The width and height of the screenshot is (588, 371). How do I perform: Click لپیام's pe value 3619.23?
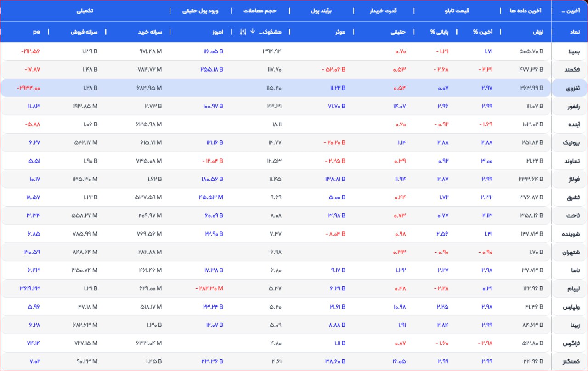click(30, 288)
